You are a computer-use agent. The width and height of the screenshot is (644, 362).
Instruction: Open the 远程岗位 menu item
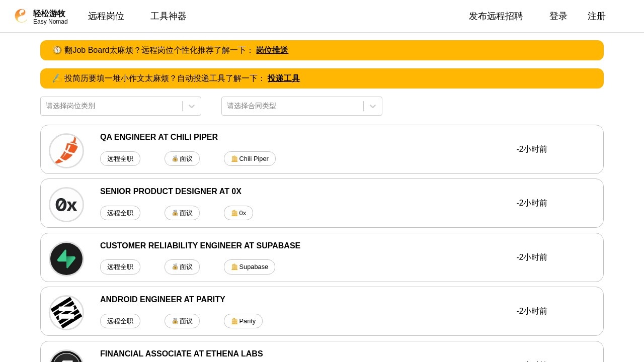pyautogui.click(x=106, y=16)
